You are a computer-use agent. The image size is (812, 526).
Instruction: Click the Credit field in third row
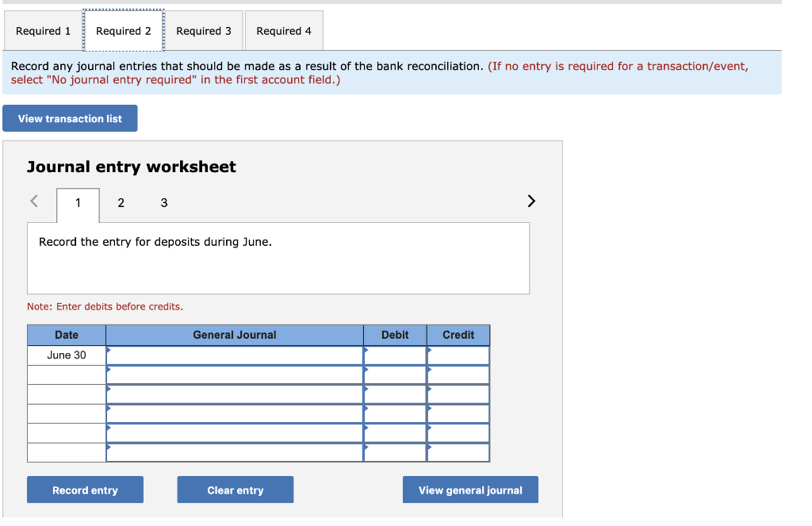(x=458, y=394)
